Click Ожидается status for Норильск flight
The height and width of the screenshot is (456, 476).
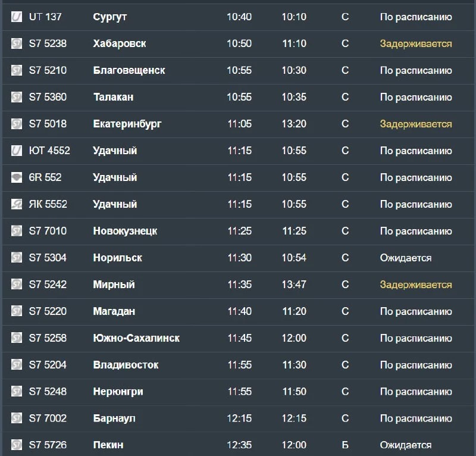(406, 258)
